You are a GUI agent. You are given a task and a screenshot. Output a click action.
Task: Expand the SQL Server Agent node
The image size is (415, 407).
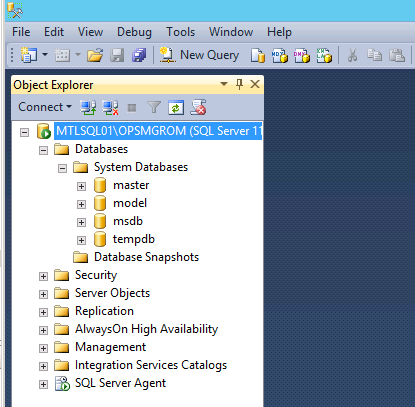point(43,384)
